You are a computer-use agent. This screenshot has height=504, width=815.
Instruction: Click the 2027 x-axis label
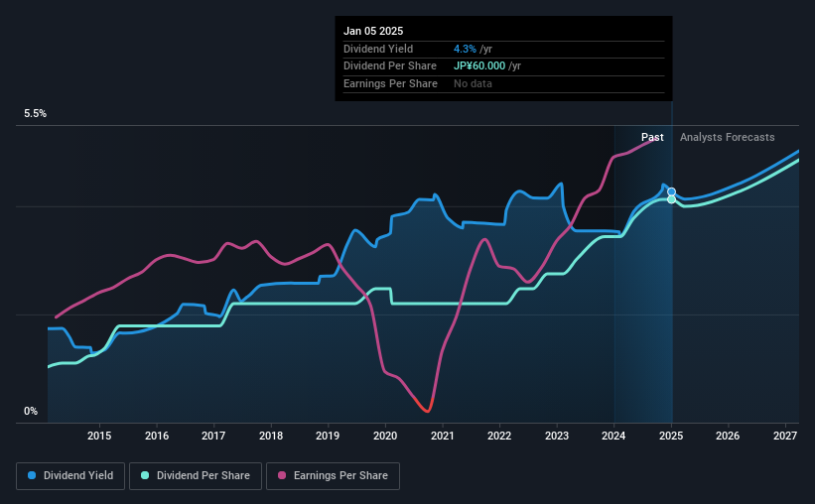pyautogui.click(x=785, y=436)
